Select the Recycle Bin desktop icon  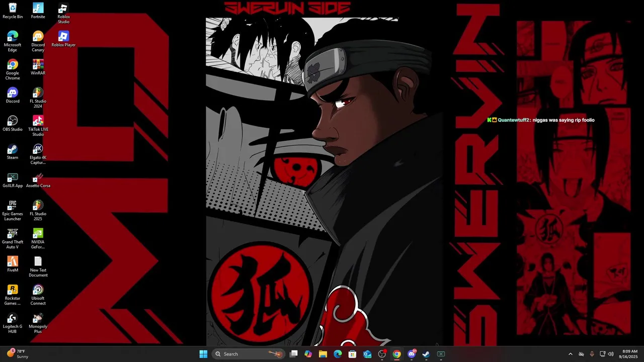point(13,11)
